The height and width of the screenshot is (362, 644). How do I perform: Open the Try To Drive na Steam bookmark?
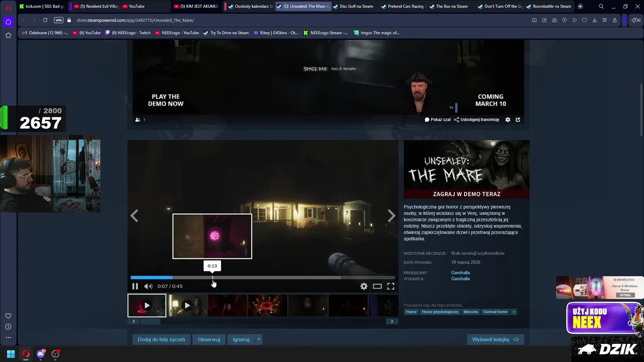click(x=226, y=33)
